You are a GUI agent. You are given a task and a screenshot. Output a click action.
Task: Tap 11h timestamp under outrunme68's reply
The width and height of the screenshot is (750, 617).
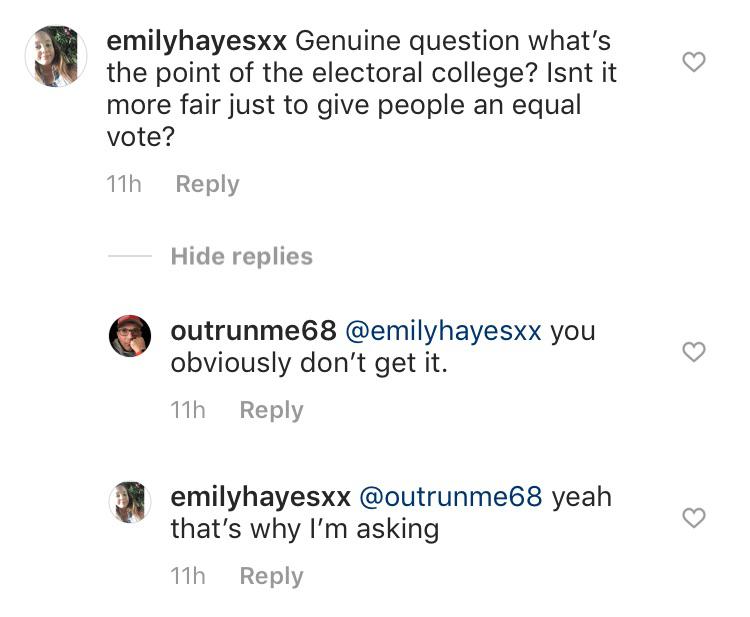188,410
